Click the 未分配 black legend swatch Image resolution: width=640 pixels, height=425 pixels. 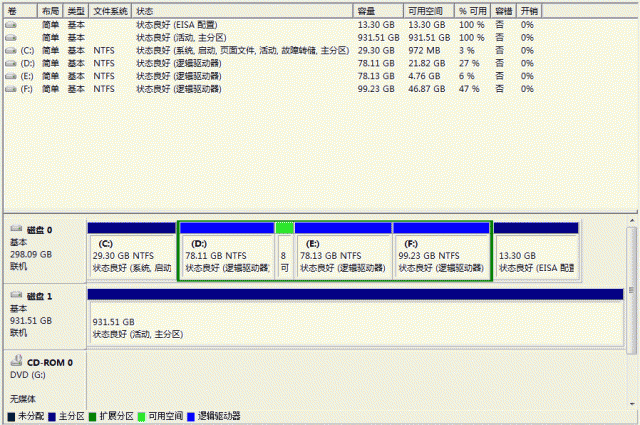(11, 416)
